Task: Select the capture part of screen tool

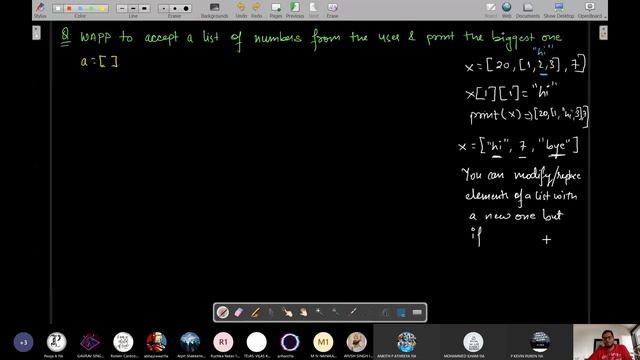Action: coord(401,313)
